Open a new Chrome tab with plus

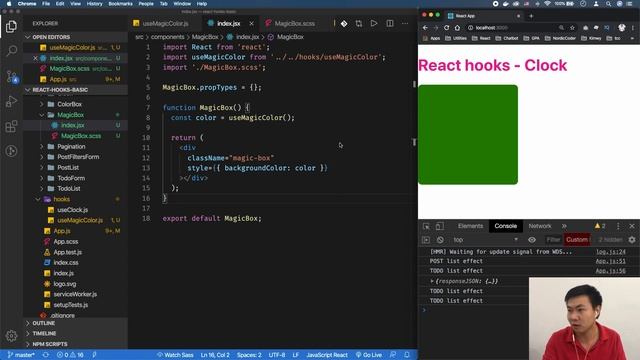531,16
